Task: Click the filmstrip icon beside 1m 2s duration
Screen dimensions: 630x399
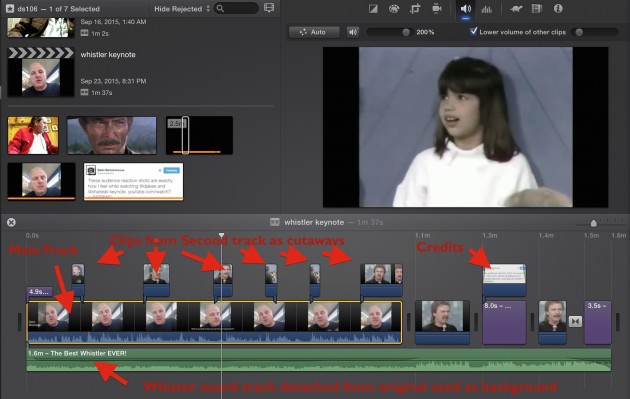Action: (x=84, y=33)
